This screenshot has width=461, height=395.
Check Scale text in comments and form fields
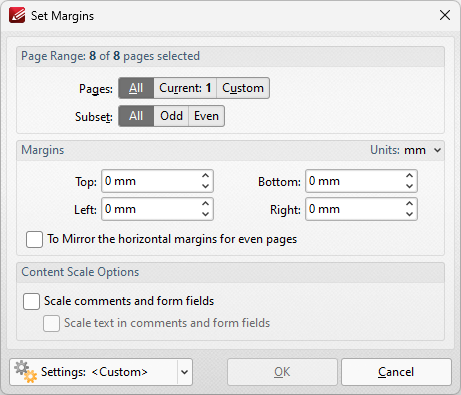click(x=51, y=323)
